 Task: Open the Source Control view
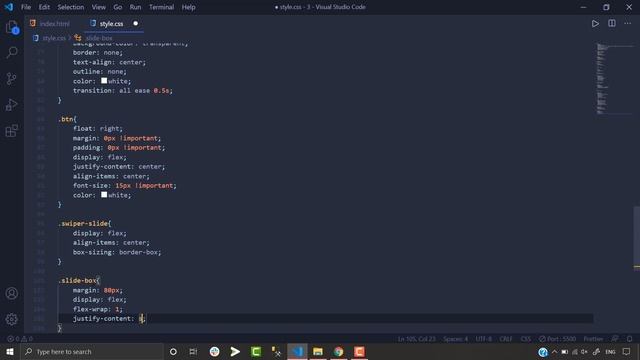tap(12, 78)
